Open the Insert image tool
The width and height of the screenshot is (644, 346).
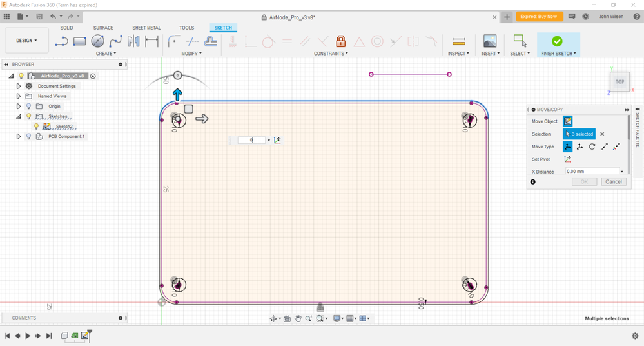click(x=490, y=41)
